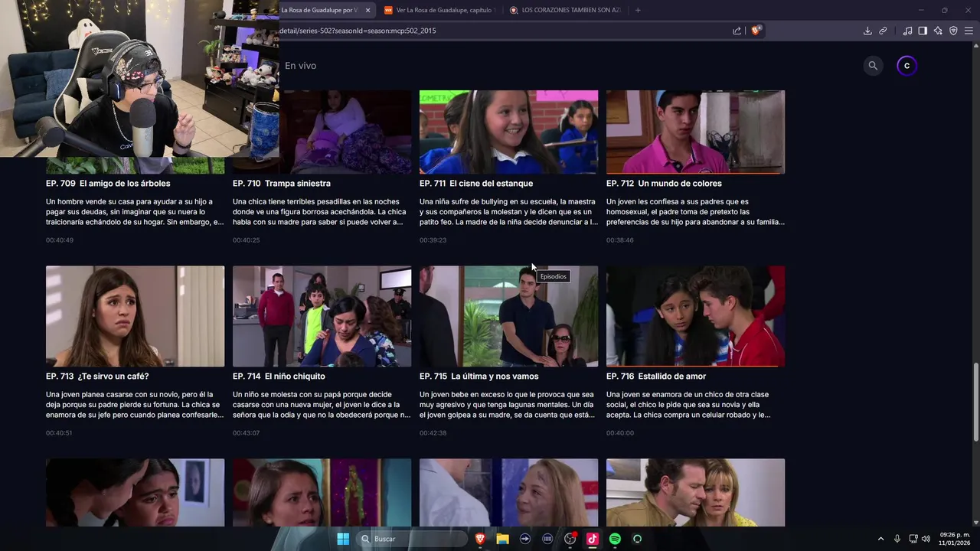Image resolution: width=980 pixels, height=551 pixels.
Task: Click the taskbar clock and date
Action: tap(955, 539)
